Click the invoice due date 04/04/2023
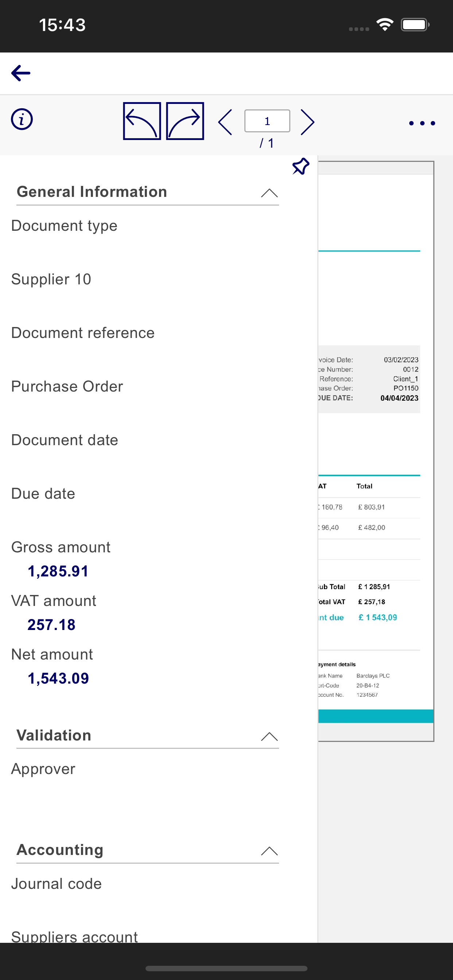453x980 pixels. 399,398
